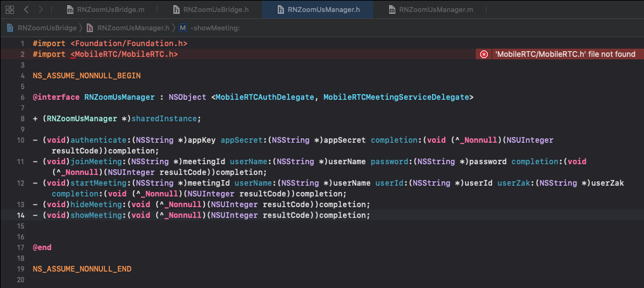Open the RNZoomUsManager.m tab
Screen dimensions: 644x288
click(x=436, y=10)
